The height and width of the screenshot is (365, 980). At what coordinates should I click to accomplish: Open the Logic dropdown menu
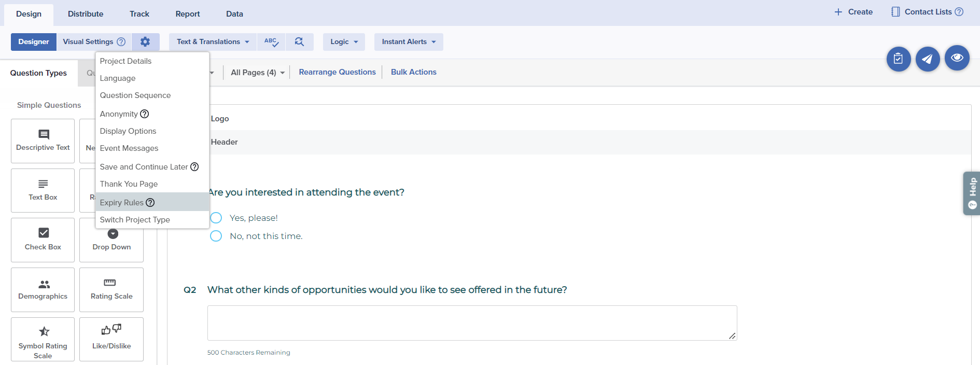344,42
